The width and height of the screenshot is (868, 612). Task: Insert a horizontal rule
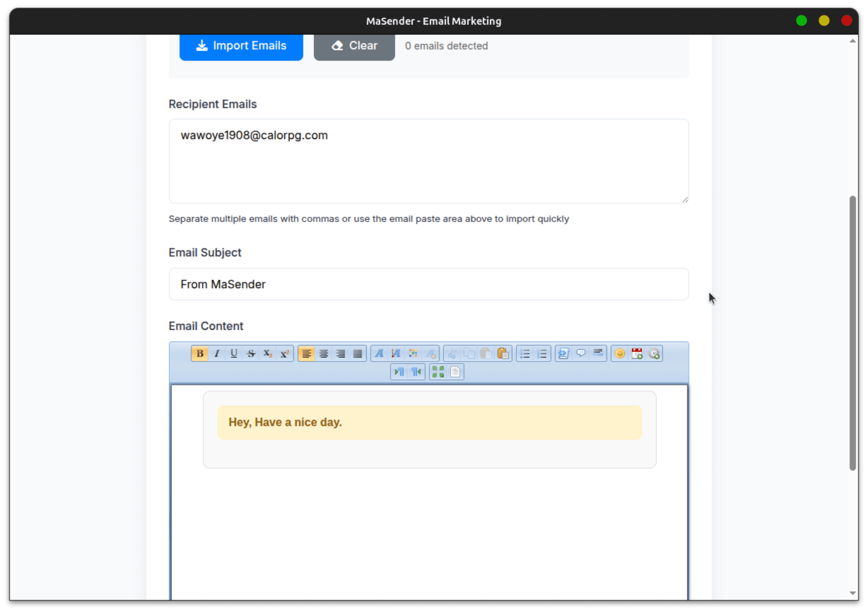[x=598, y=354]
